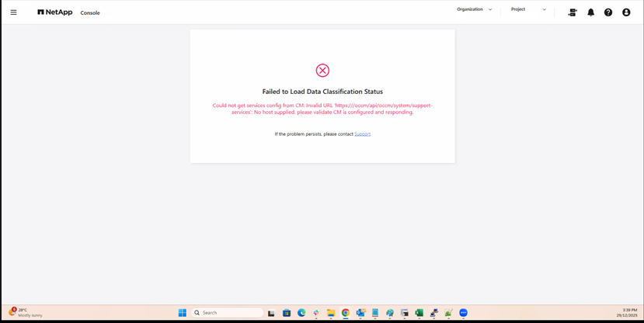
Task: Click the NetApp logo
Action: (54, 12)
